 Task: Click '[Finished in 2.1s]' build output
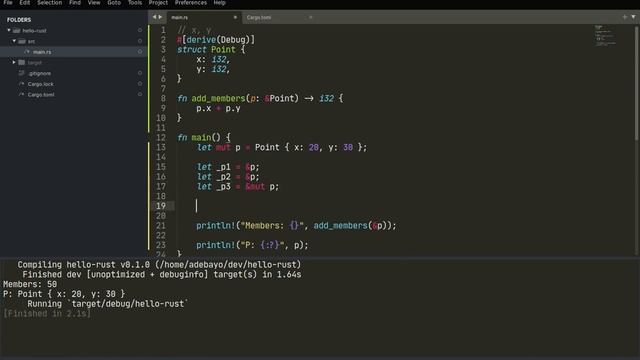(x=47, y=313)
